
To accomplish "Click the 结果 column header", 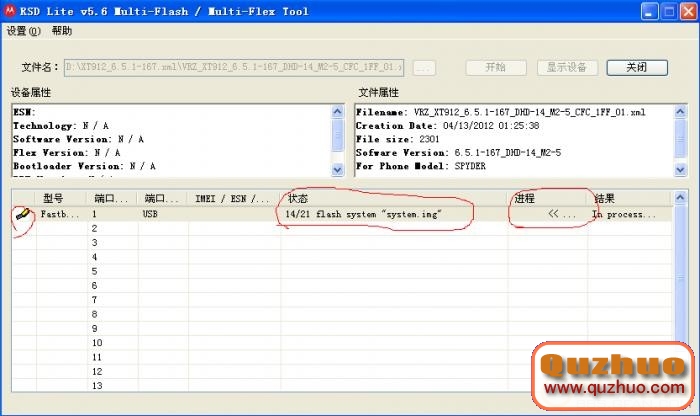I will click(x=629, y=198).
